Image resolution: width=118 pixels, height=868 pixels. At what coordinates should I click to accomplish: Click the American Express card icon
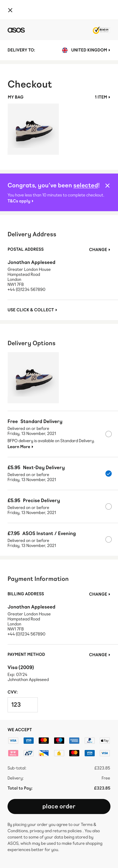tap(74, 740)
